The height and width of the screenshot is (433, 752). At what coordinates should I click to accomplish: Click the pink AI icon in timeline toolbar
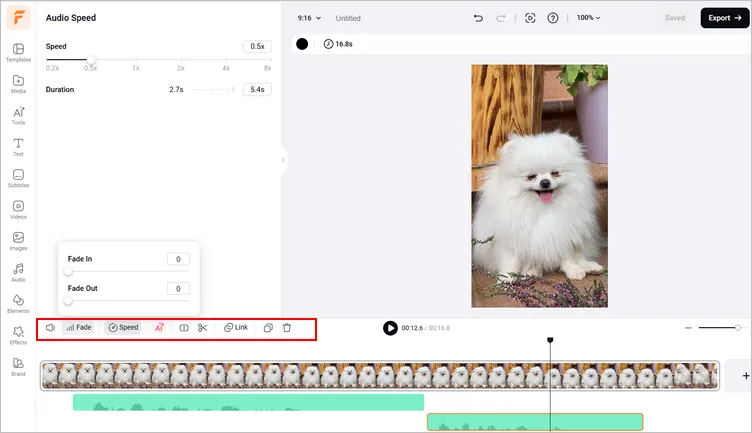[x=159, y=328]
